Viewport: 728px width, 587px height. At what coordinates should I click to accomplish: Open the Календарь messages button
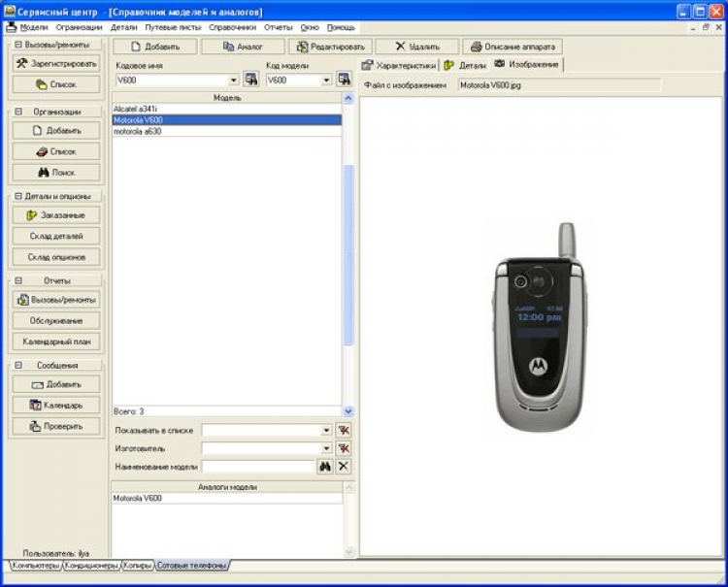pos(56,406)
